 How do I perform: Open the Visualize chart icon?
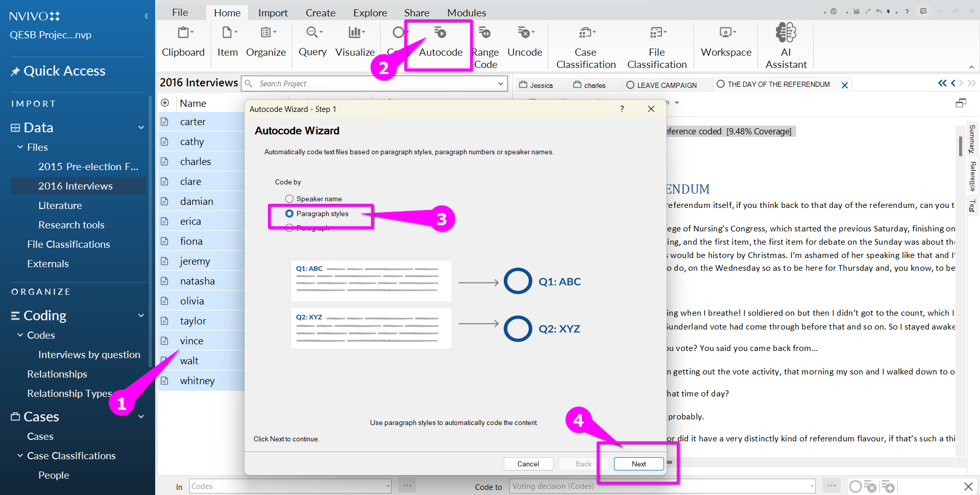click(x=355, y=34)
